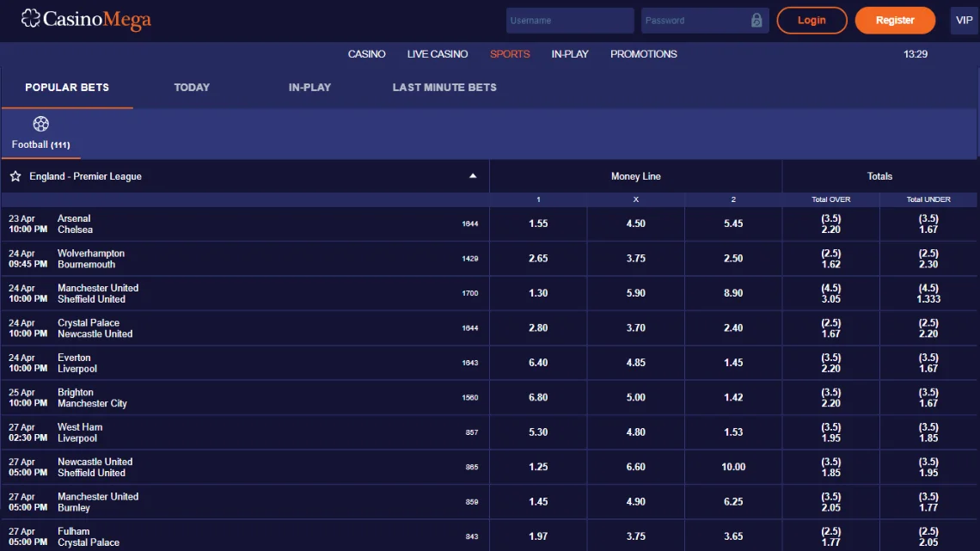
Task: Select Over 3.5 at 1.95 West Ham match
Action: pos(830,432)
